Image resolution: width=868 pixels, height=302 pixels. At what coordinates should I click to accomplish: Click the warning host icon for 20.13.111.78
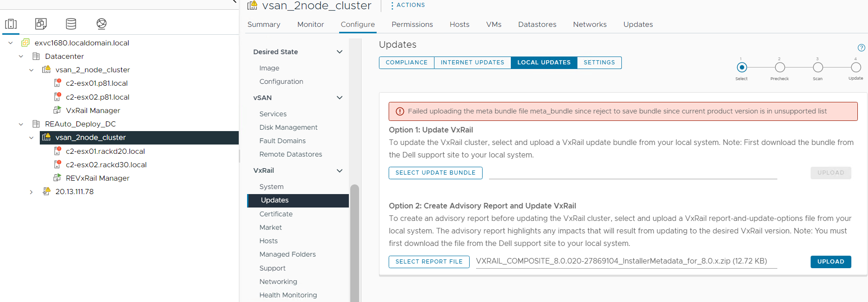tap(46, 191)
